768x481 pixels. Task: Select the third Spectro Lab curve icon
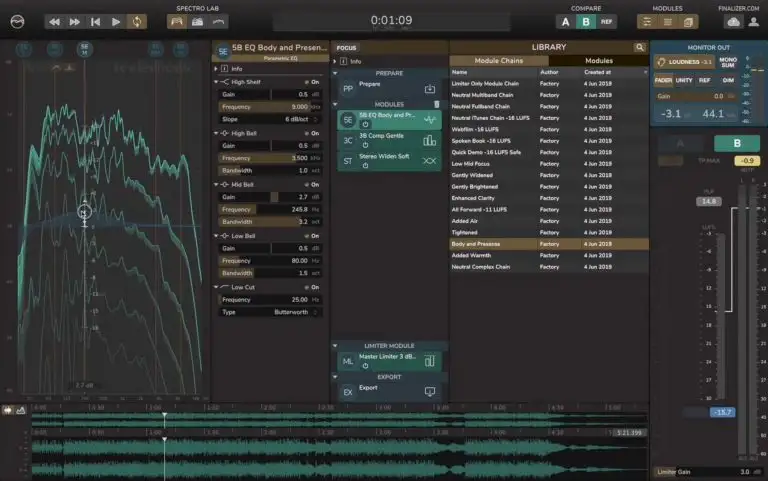pyautogui.click(x=218, y=22)
